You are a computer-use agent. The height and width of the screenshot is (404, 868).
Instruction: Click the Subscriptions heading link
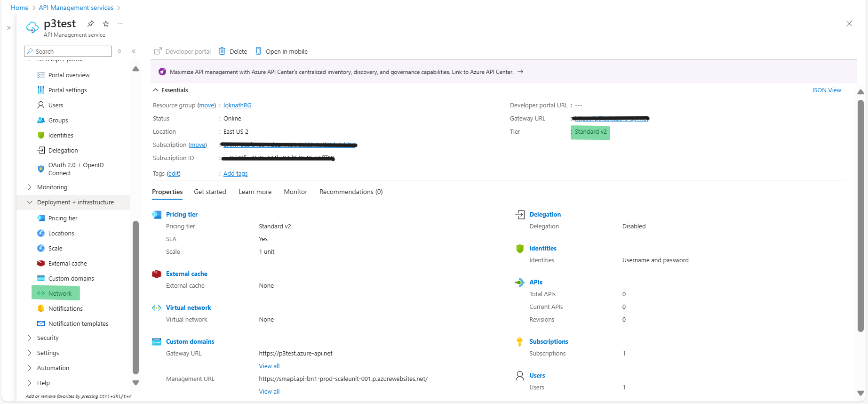pyautogui.click(x=549, y=341)
